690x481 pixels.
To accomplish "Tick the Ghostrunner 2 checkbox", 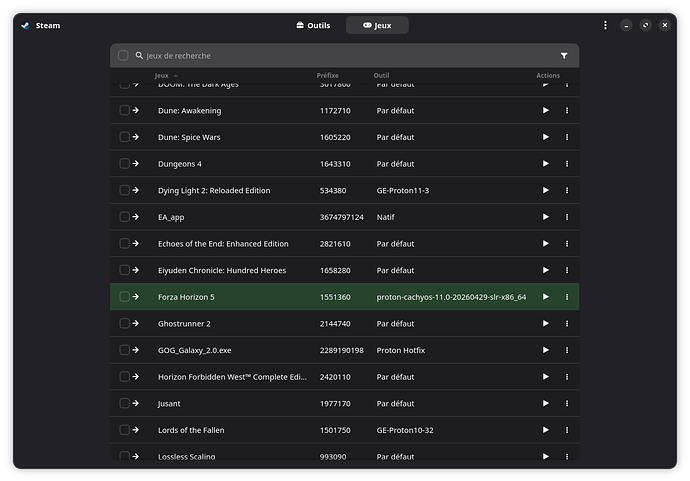I will click(125, 323).
